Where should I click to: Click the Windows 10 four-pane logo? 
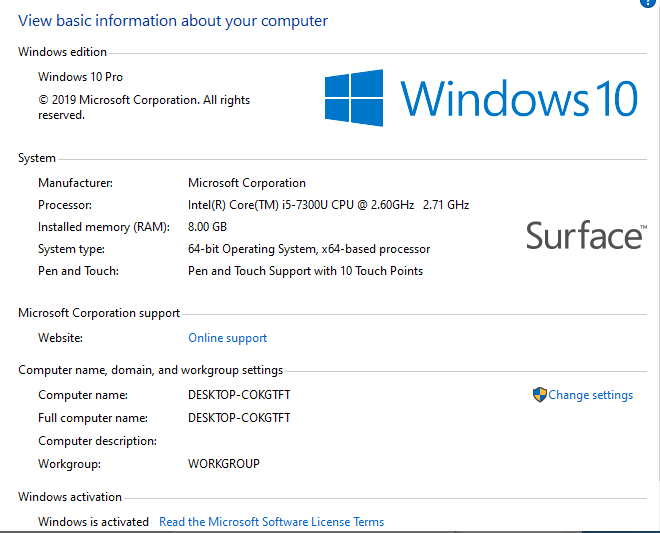point(354,98)
